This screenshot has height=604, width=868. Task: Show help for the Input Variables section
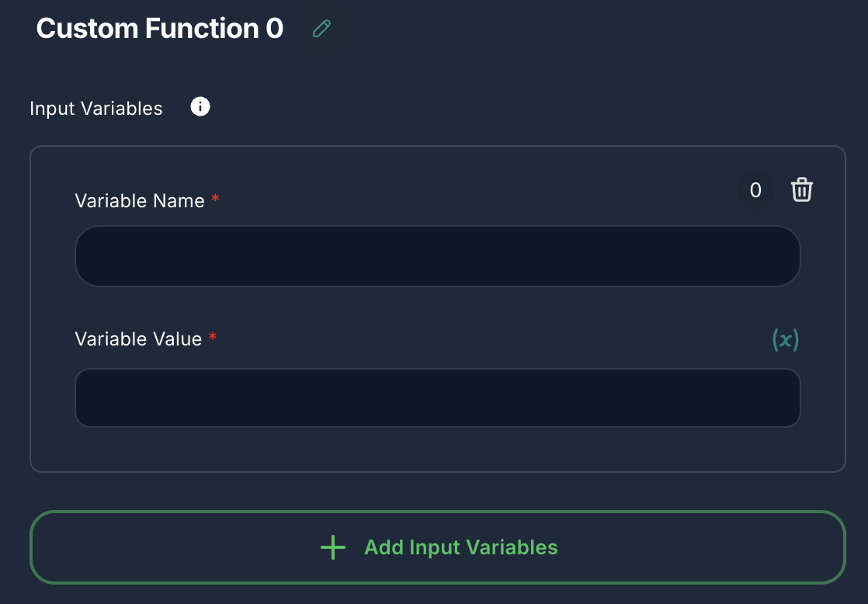200,106
